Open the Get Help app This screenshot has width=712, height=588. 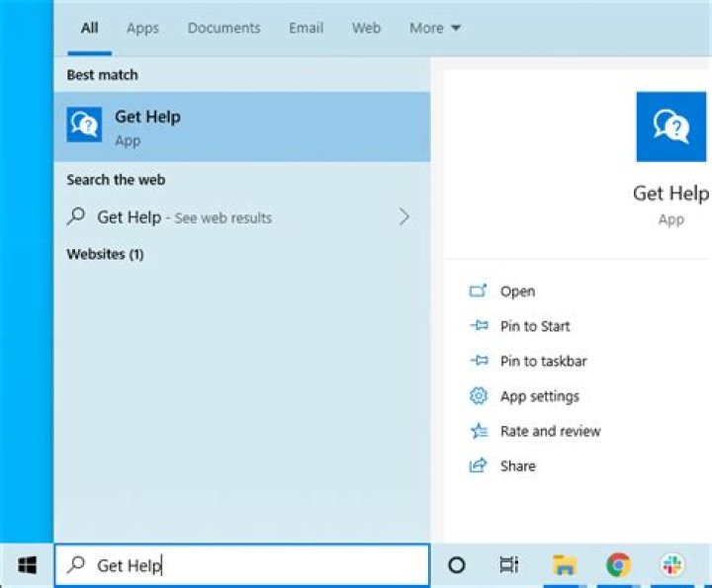pos(516,292)
